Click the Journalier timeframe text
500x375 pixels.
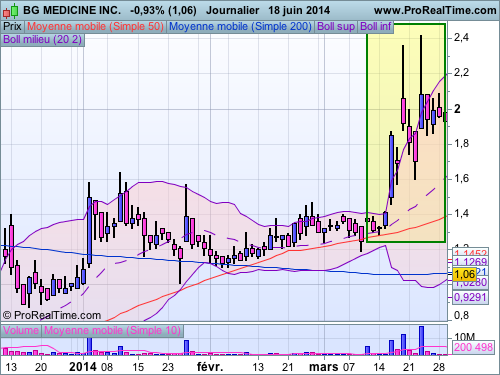232,10
